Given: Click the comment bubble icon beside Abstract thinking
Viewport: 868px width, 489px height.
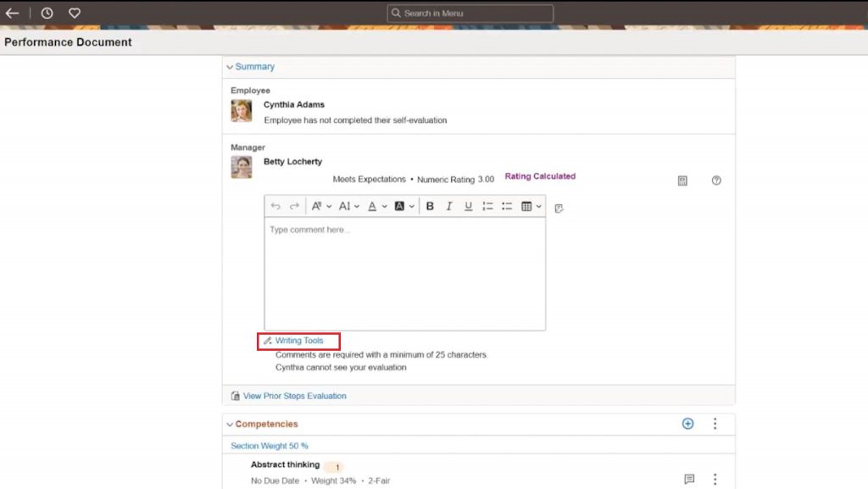Looking at the screenshot, I should (689, 479).
